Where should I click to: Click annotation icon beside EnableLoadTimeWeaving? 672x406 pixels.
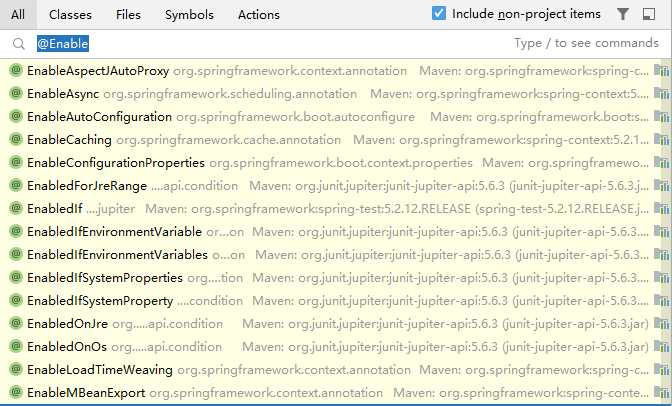pos(16,369)
